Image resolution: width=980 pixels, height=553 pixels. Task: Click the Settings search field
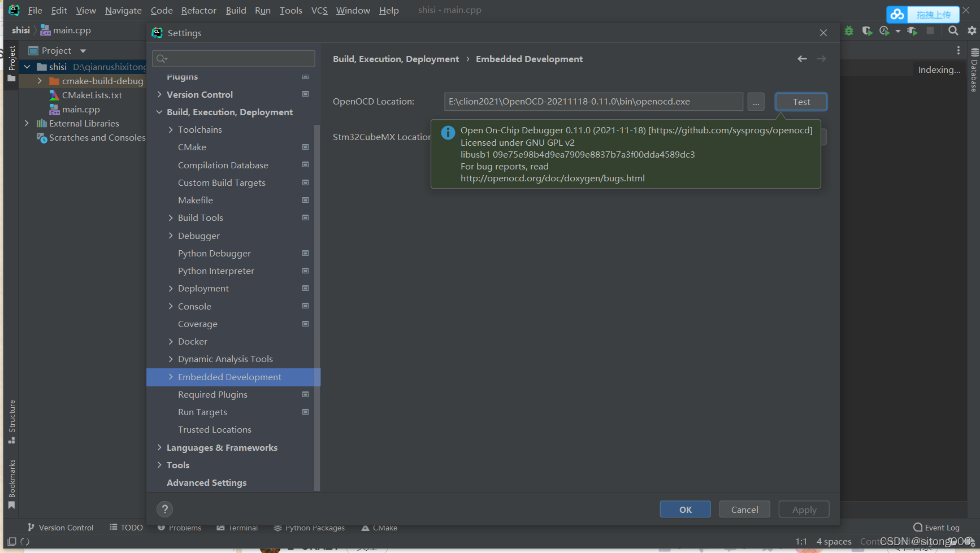point(233,58)
